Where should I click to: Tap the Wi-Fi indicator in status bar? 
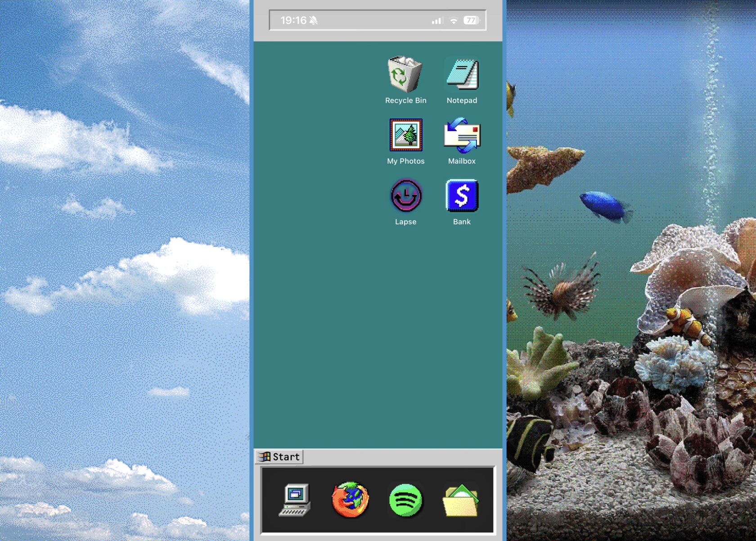tap(454, 20)
